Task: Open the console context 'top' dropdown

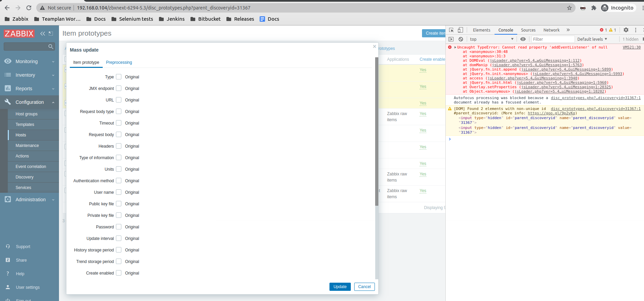Action: click(x=491, y=39)
